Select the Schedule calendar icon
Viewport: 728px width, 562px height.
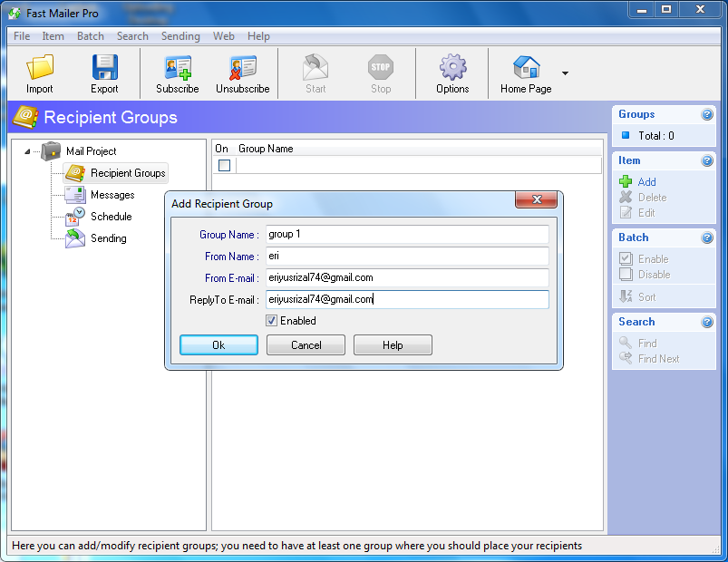coord(75,217)
